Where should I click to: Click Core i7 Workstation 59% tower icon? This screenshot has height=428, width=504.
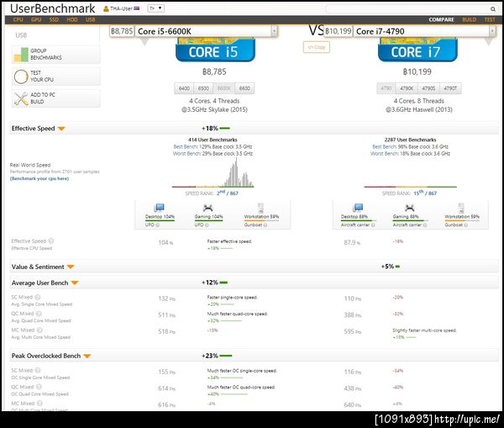pyautogui.click(x=461, y=208)
